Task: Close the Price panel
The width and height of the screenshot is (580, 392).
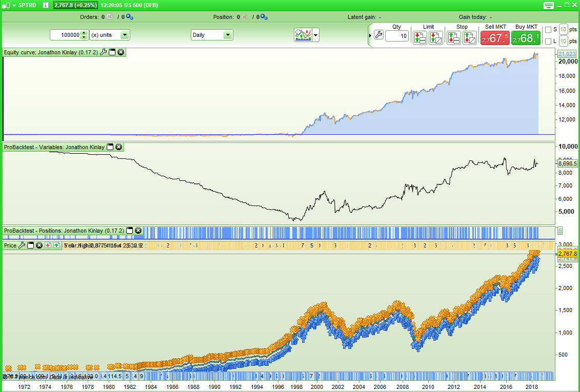Action: [39, 245]
